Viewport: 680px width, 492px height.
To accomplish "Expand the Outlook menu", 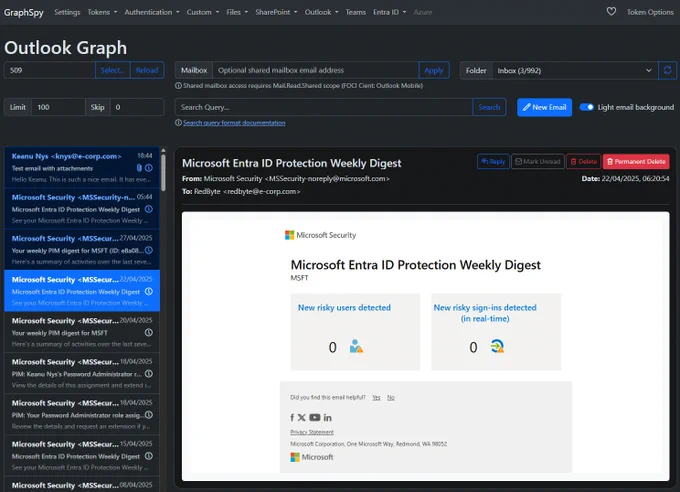I will click(x=321, y=12).
